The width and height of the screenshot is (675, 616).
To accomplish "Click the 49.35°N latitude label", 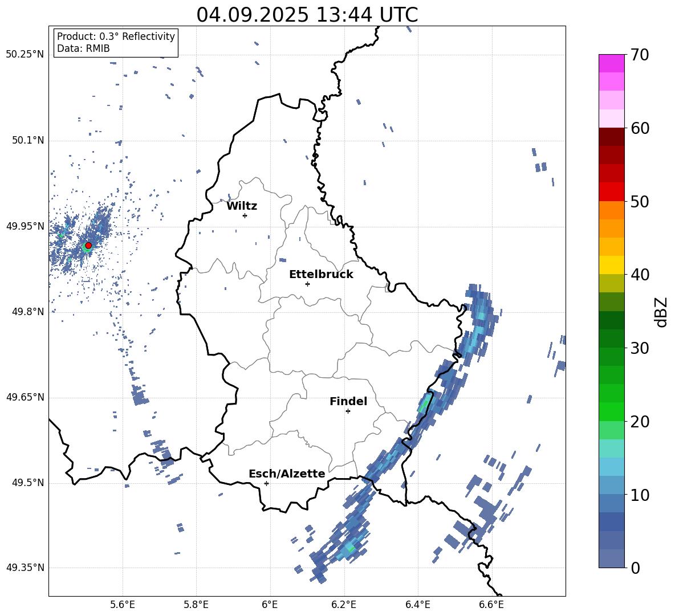I will pyautogui.click(x=25, y=568).
